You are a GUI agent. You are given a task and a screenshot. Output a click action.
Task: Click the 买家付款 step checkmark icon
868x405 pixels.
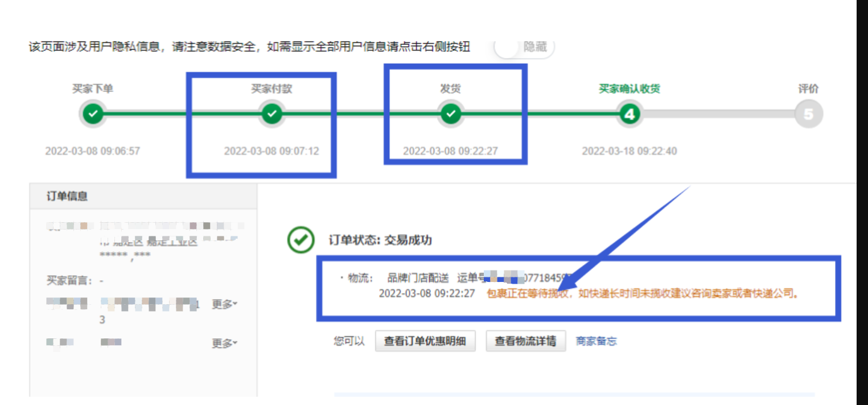271,114
